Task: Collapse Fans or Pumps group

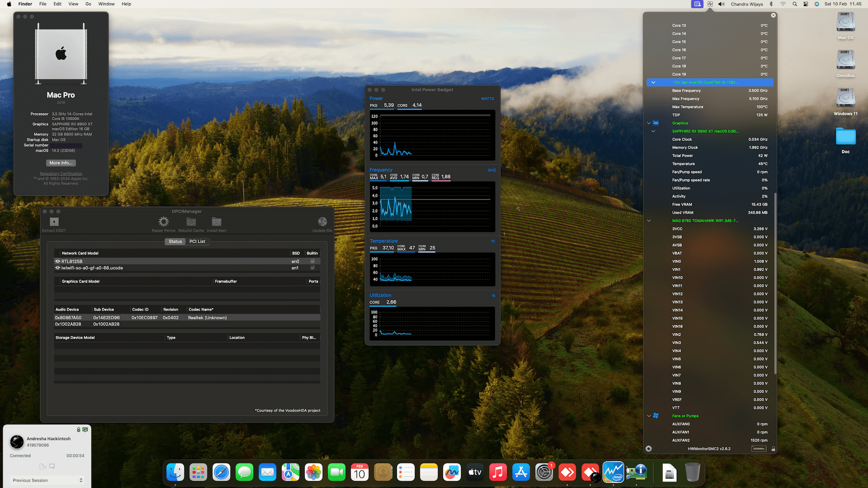Action: 649,416
